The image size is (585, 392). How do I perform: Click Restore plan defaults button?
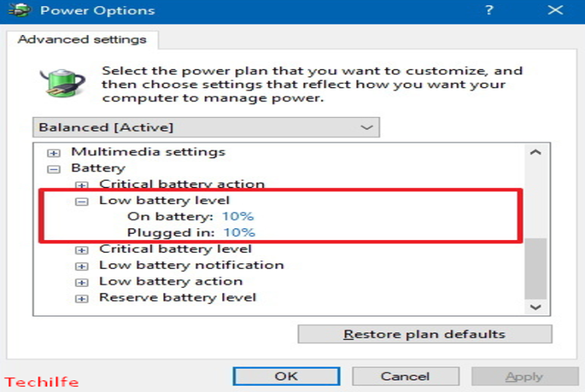[425, 334]
